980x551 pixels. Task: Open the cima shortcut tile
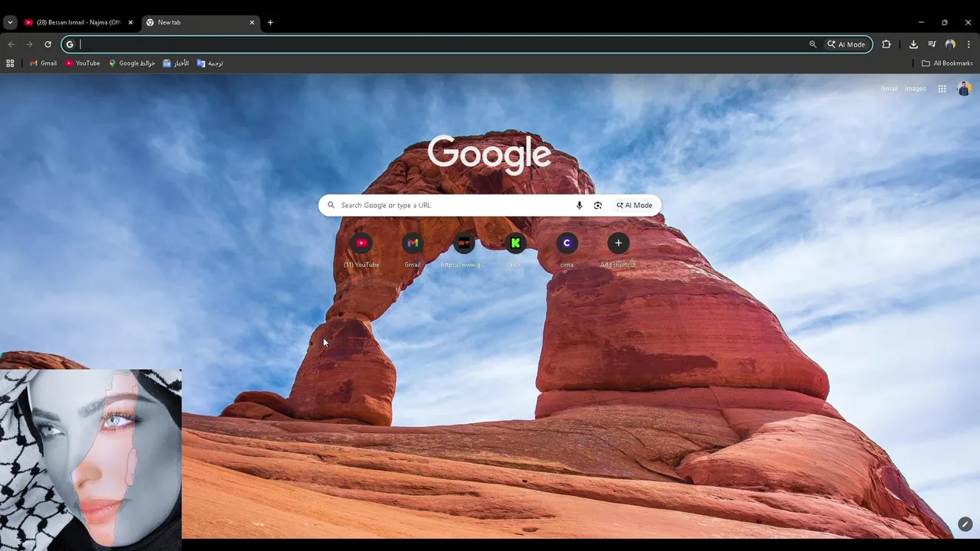coord(567,250)
